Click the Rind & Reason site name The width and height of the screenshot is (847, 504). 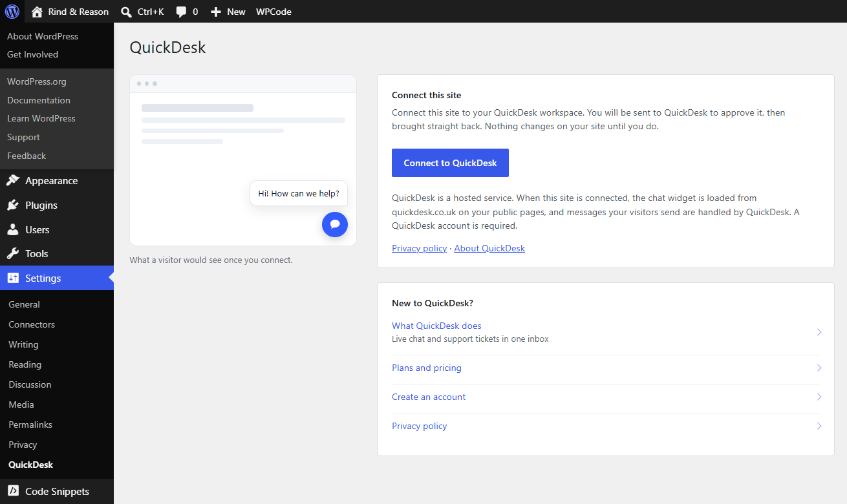pos(78,12)
